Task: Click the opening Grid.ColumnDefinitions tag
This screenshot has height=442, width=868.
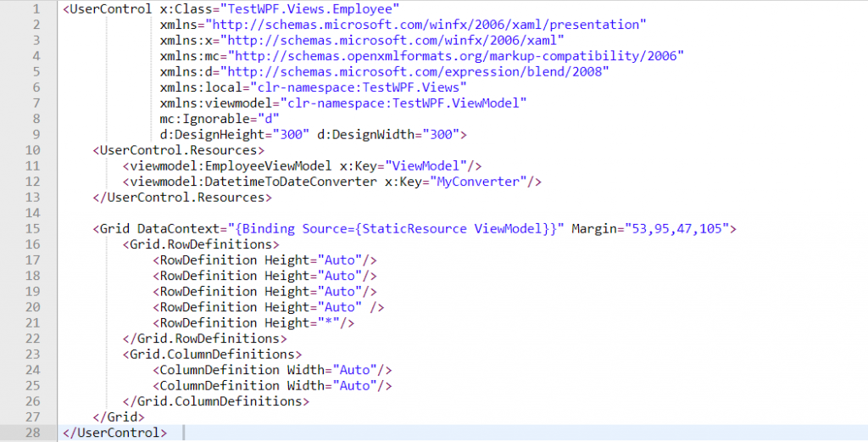Action: pos(213,354)
